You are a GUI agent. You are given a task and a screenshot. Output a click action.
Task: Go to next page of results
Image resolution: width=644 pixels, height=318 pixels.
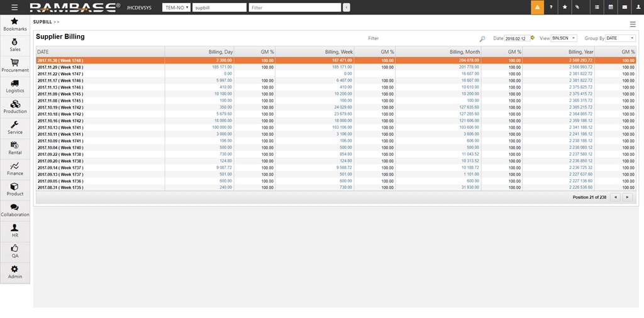627,197
